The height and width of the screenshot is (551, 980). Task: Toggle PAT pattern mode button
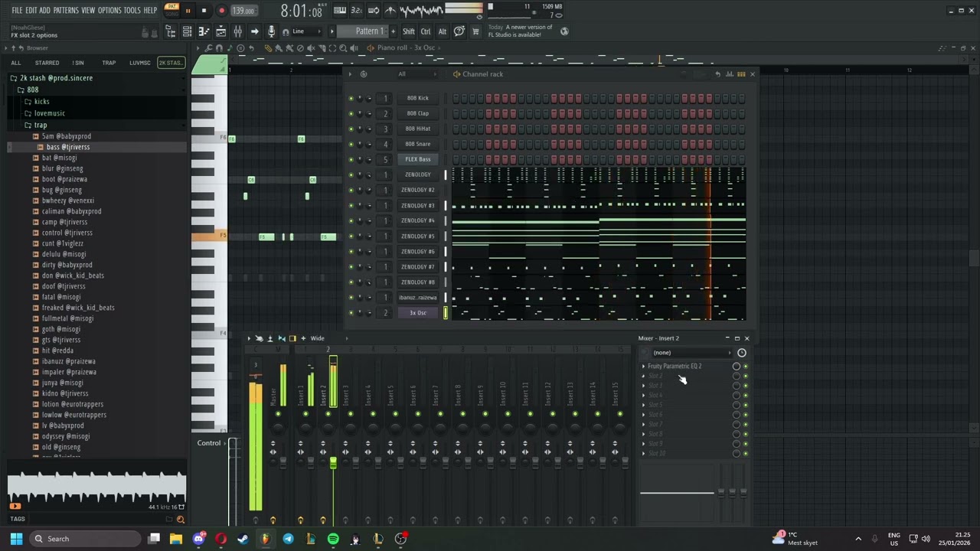[171, 7]
